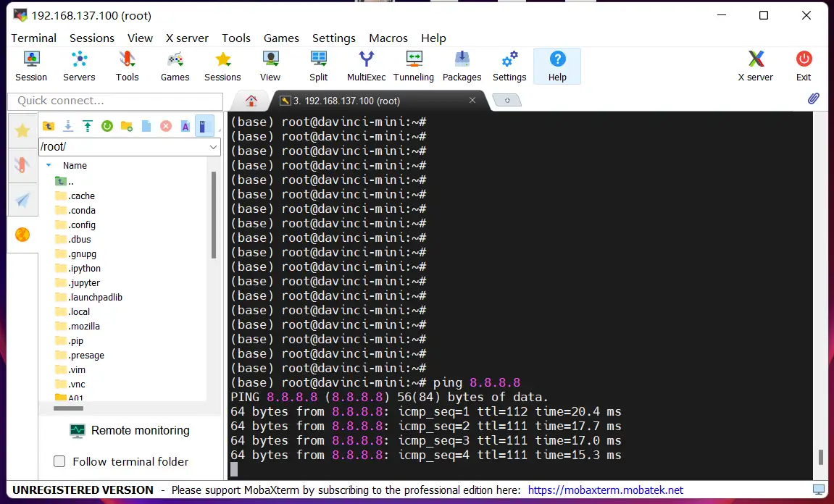Image resolution: width=834 pixels, height=504 pixels.
Task: Open the Help menu
Action: coord(433,38)
